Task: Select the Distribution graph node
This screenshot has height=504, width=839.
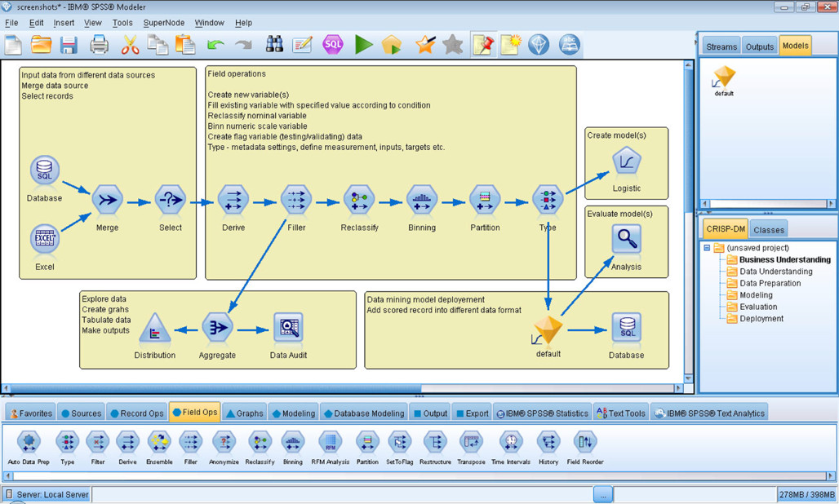Action: 154,328
